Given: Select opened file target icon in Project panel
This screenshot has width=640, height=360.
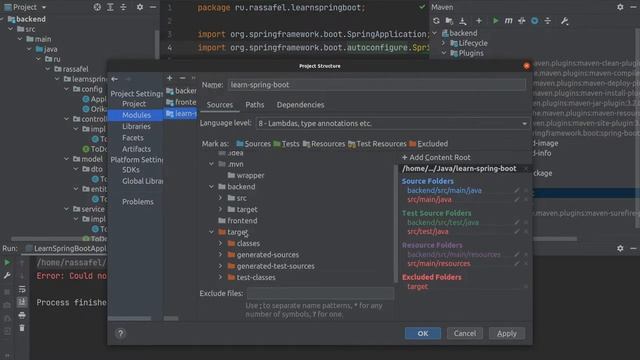Looking at the screenshot, I should [x=97, y=7].
